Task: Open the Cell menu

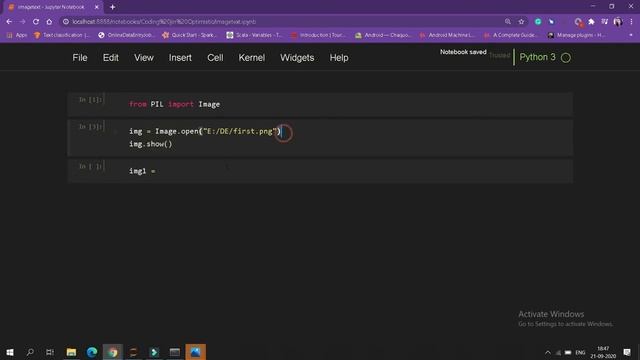Action: (x=215, y=58)
